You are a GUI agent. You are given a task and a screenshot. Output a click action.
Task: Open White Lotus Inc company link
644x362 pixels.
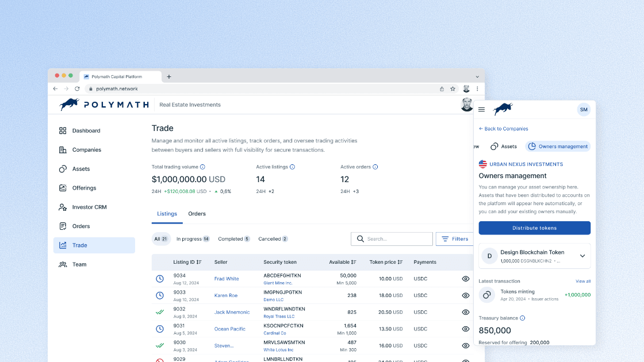click(x=278, y=350)
